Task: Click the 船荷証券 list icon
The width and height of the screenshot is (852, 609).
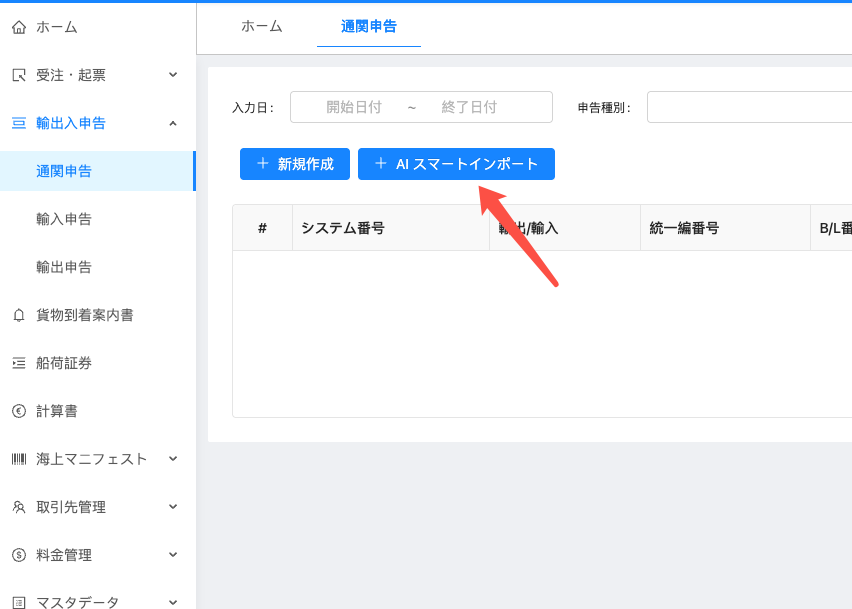Action: (x=19, y=363)
